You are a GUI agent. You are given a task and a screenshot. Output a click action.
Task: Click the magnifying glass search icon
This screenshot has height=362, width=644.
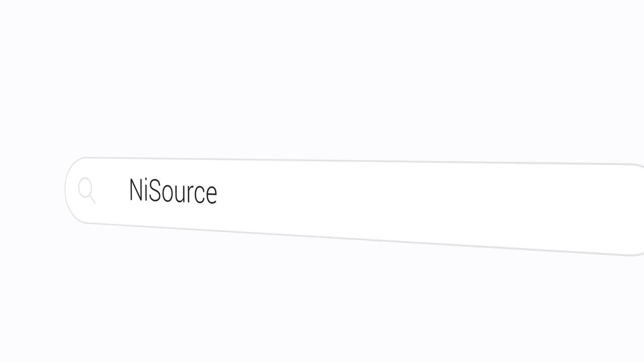pos(87,190)
